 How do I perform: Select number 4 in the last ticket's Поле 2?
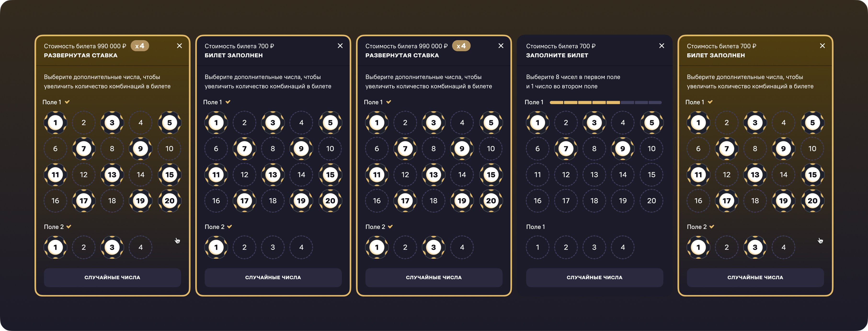pos(783,247)
